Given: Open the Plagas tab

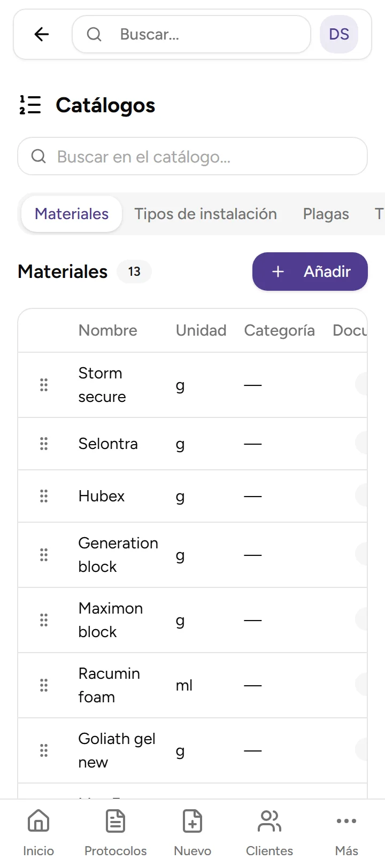Looking at the screenshot, I should point(326,214).
